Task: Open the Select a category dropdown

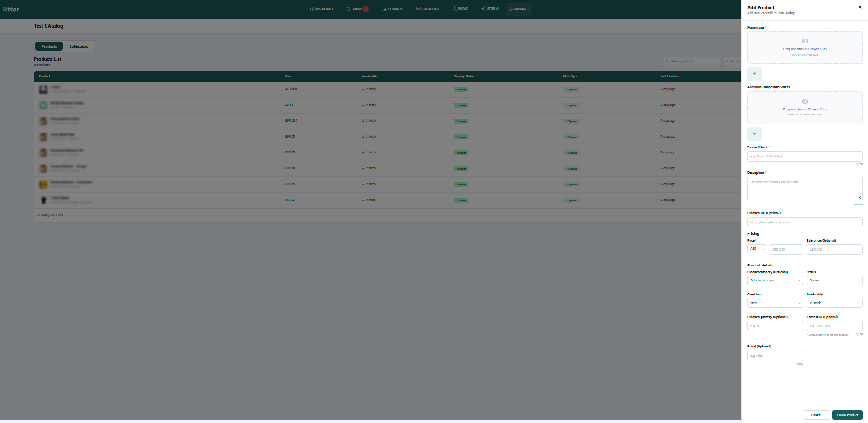Action: click(775, 280)
